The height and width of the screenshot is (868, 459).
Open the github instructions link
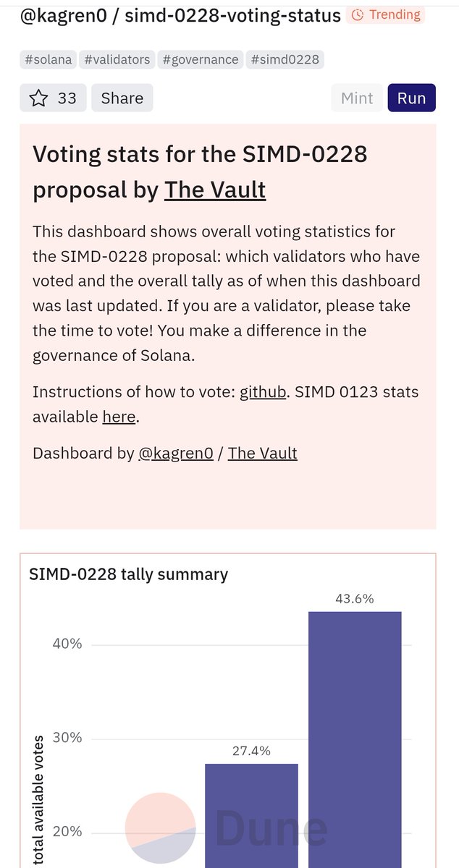coord(263,392)
